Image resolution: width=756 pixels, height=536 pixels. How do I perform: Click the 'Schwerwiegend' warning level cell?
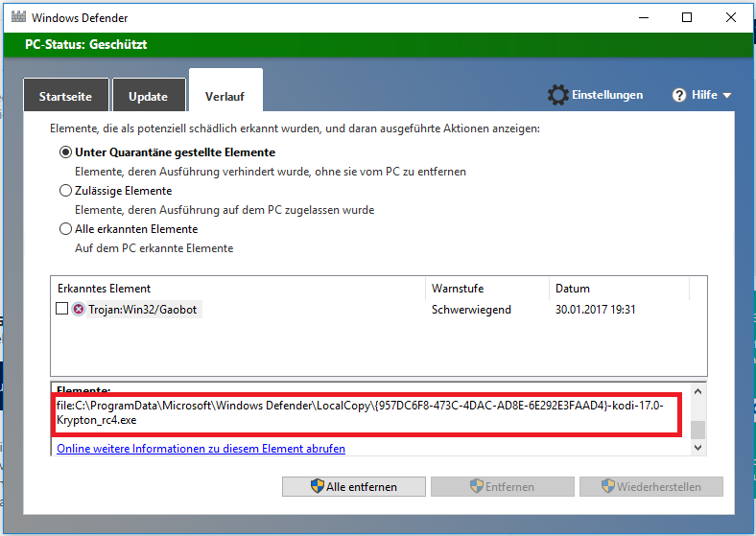(x=471, y=310)
